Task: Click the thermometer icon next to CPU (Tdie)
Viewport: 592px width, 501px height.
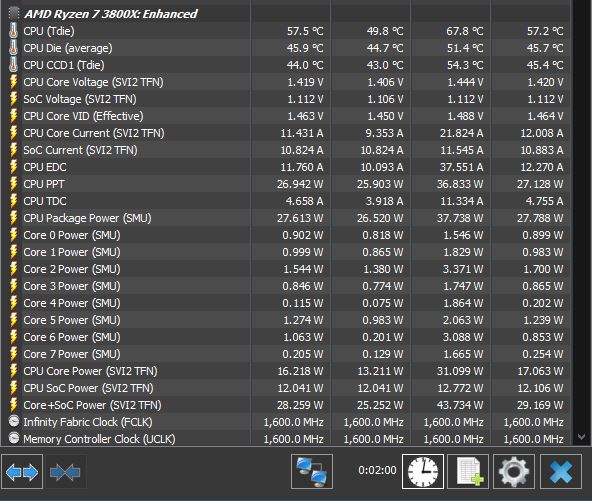Action: (13, 31)
